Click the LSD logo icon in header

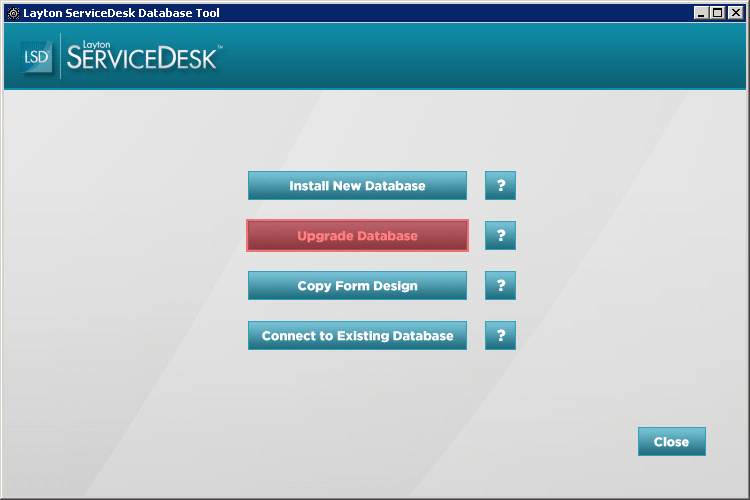pyautogui.click(x=36, y=57)
